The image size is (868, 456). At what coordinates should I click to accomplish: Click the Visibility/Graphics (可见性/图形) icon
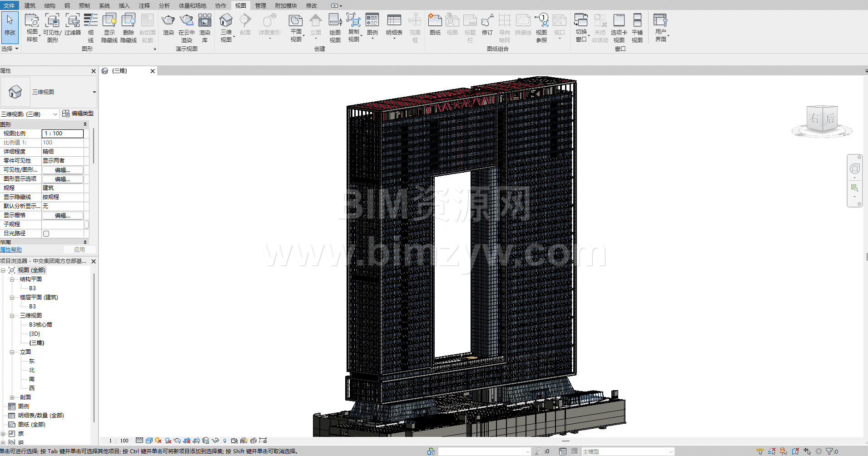52,21
